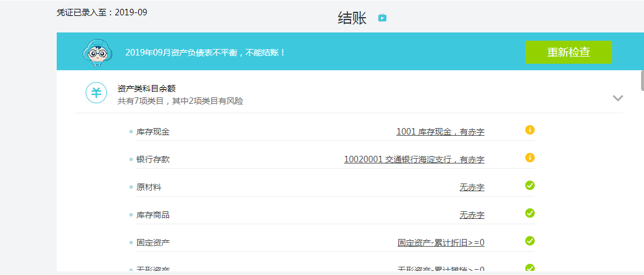644x275 pixels.
Task: Click the video tutorial icon beside 结账
Action: coord(382,18)
